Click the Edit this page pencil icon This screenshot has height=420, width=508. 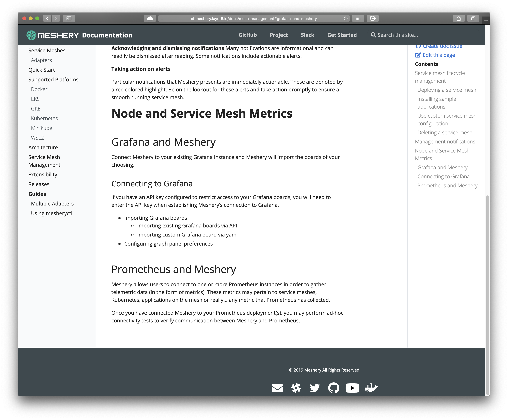(418, 55)
